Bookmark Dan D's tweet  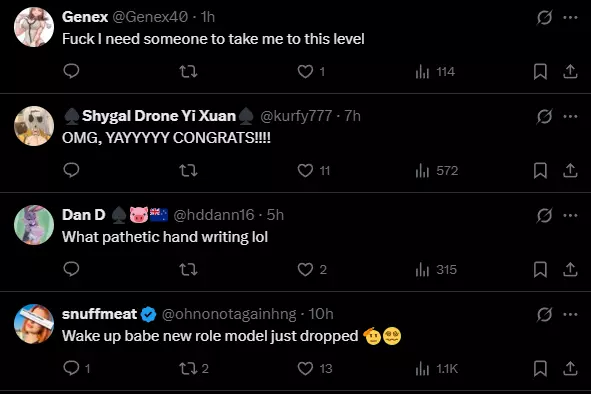pyautogui.click(x=540, y=270)
